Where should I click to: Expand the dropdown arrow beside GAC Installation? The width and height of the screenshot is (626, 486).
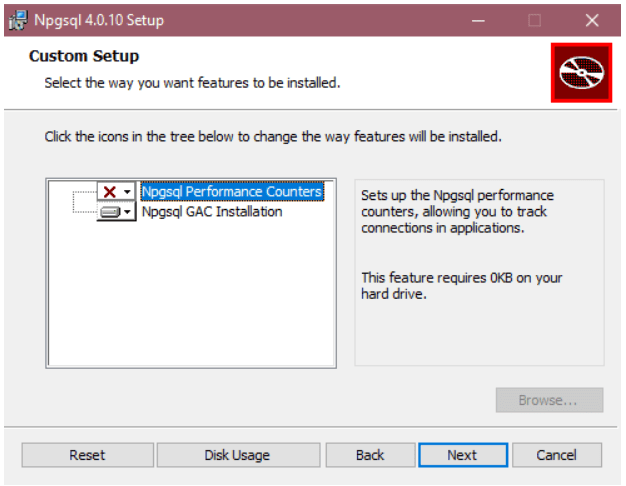click(128, 212)
